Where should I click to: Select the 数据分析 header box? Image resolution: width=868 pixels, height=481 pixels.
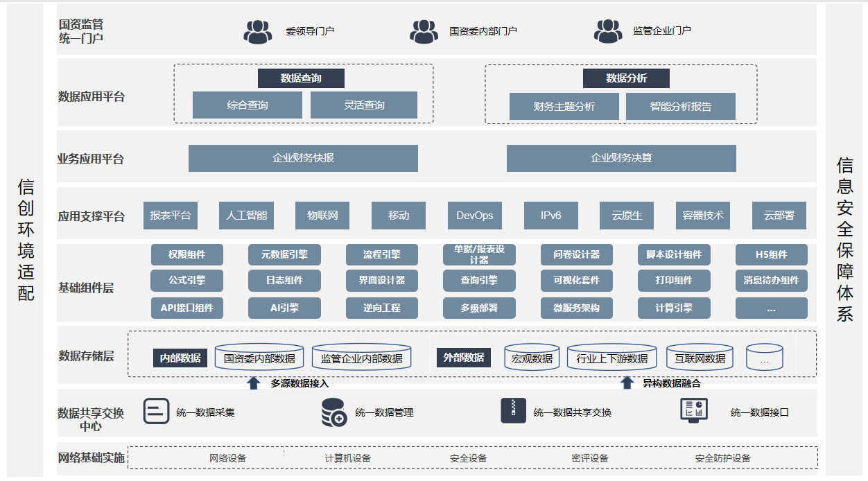tap(626, 78)
